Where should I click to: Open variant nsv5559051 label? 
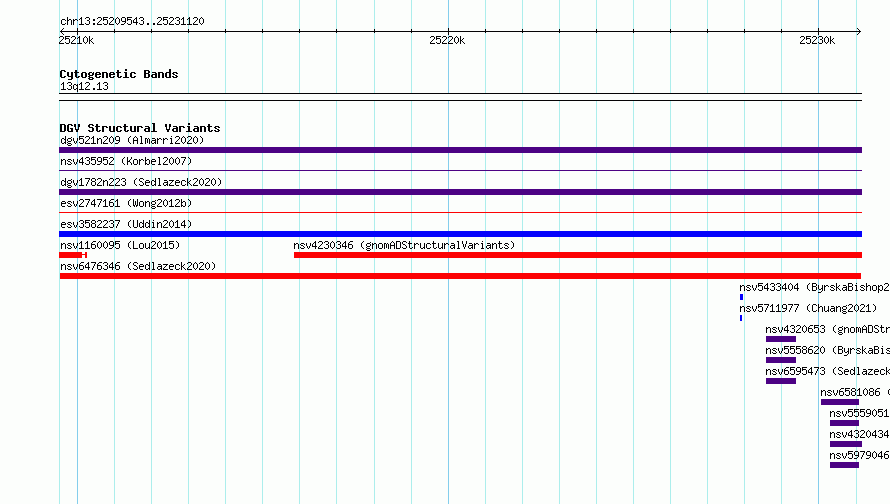click(x=859, y=413)
